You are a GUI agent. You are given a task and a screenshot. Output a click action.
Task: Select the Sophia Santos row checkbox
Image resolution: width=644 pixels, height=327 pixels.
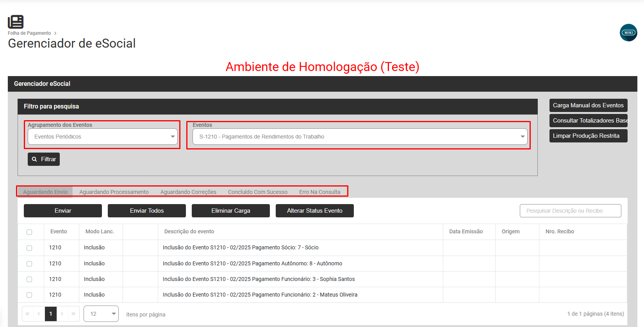click(29, 279)
